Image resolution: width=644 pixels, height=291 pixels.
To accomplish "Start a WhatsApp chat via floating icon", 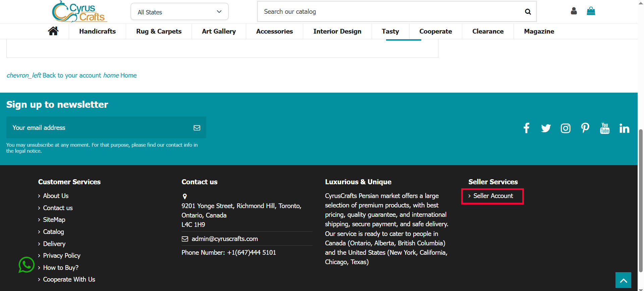I will coord(26,265).
